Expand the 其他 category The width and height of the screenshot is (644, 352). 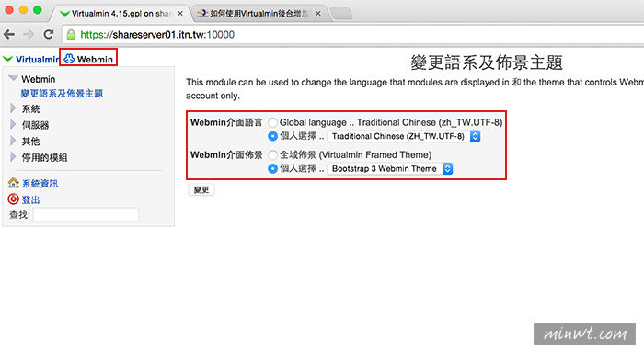click(13, 141)
